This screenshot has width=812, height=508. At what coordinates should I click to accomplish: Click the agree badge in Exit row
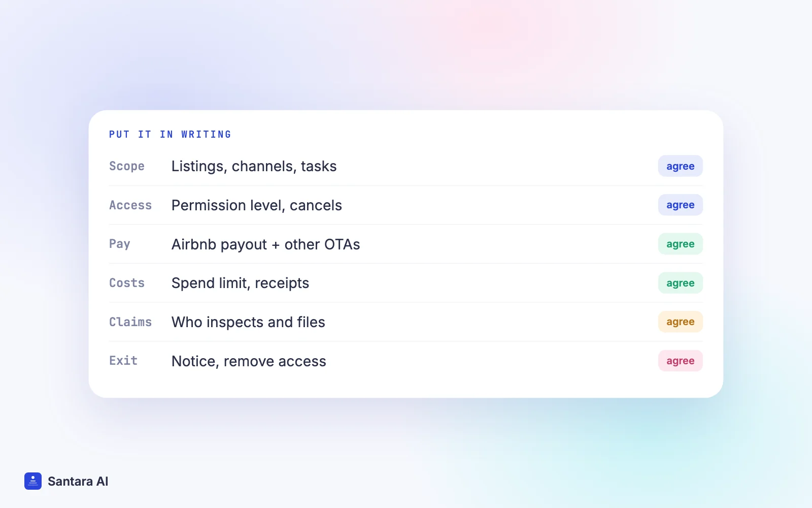point(680,361)
